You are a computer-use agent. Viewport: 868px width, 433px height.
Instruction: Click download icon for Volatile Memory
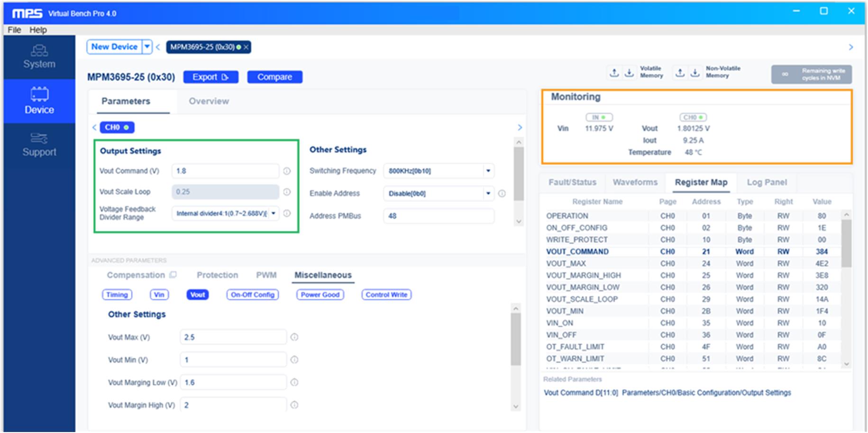pyautogui.click(x=629, y=73)
